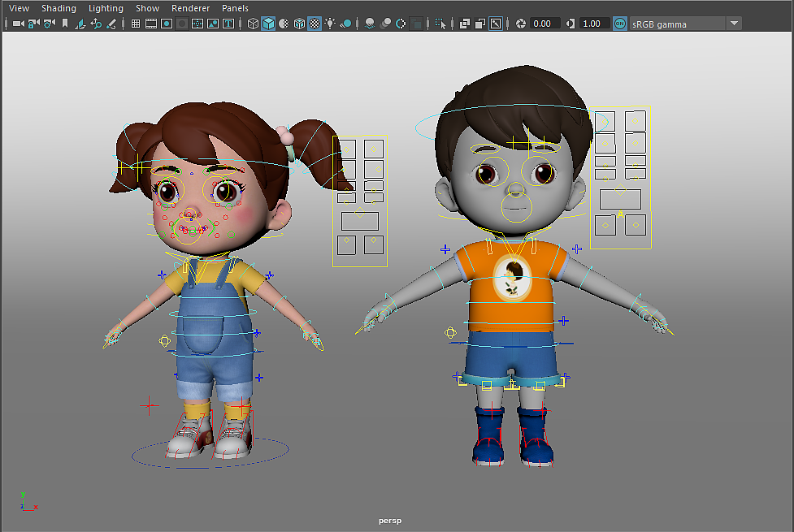This screenshot has height=532, width=794.
Task: Toggle the Lock Camera icon
Action: coord(34,24)
